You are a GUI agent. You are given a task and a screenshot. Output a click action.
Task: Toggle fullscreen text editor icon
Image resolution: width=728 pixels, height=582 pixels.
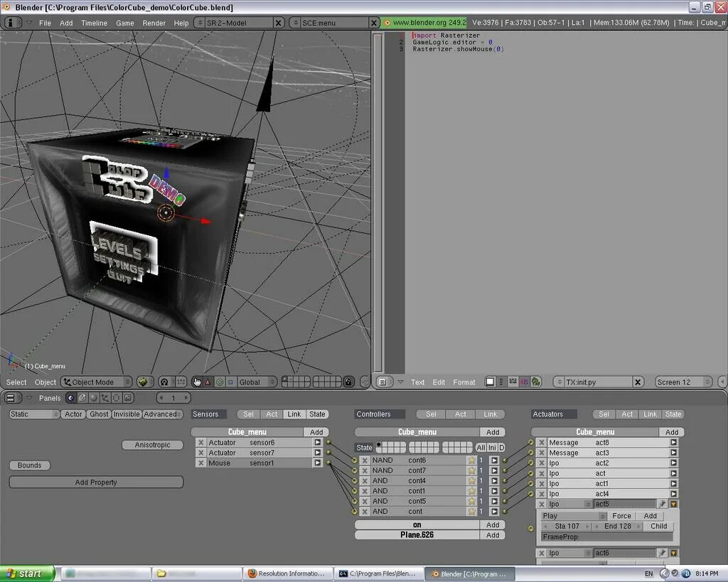click(x=490, y=382)
